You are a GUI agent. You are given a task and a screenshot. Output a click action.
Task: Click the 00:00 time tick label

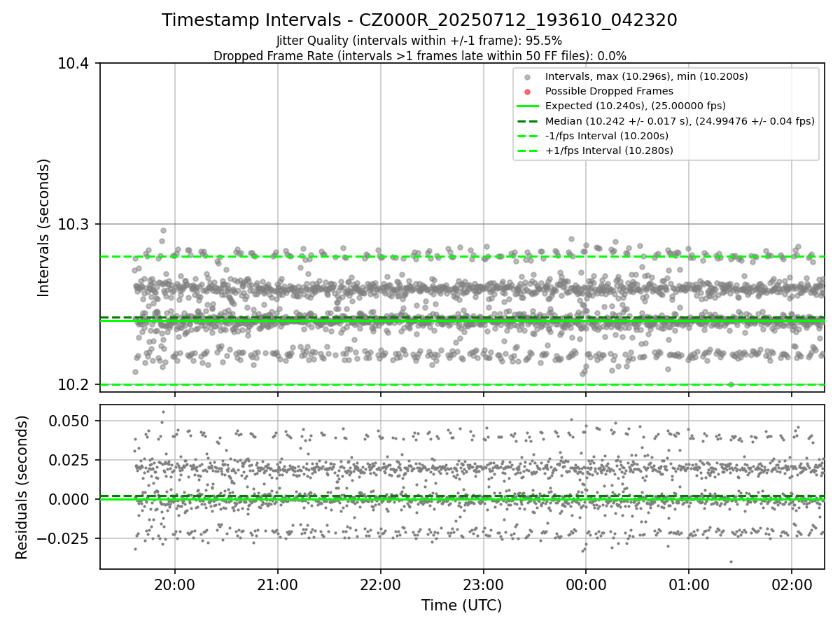pos(586,584)
